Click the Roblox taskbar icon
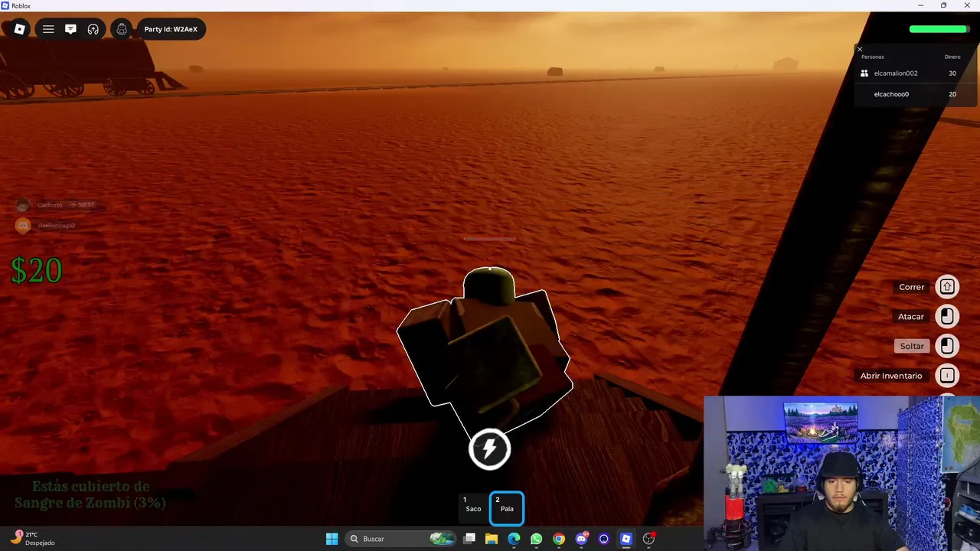The height and width of the screenshot is (551, 980). [626, 539]
